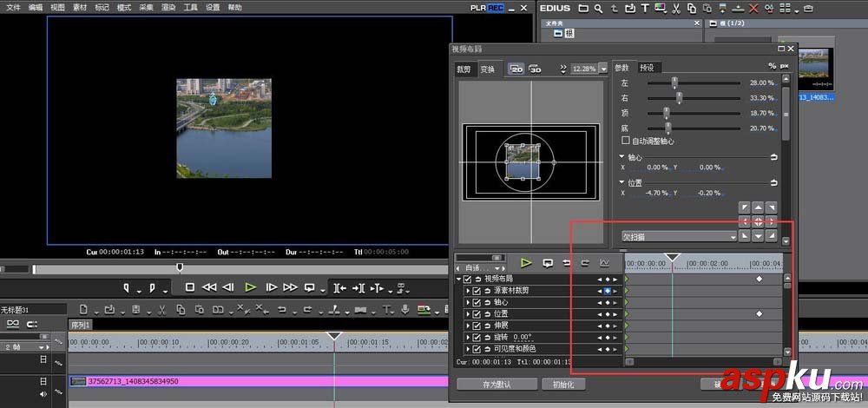
Task: Play the layout keyframe timeline preview
Action: [x=526, y=262]
